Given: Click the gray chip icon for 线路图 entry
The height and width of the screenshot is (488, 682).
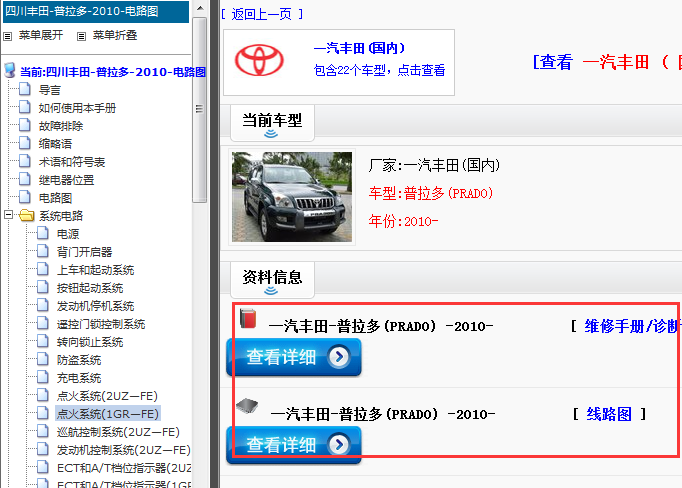Looking at the screenshot, I should click(x=247, y=406).
